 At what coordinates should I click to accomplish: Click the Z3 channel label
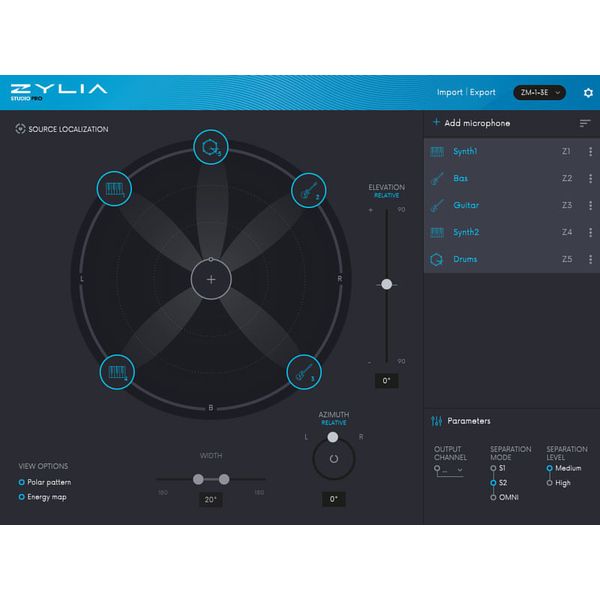567,205
